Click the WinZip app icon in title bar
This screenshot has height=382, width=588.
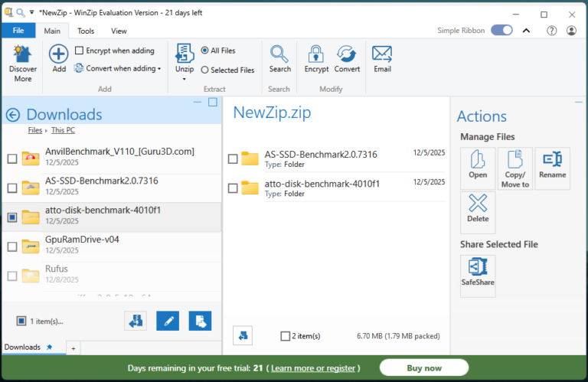pyautogui.click(x=8, y=12)
